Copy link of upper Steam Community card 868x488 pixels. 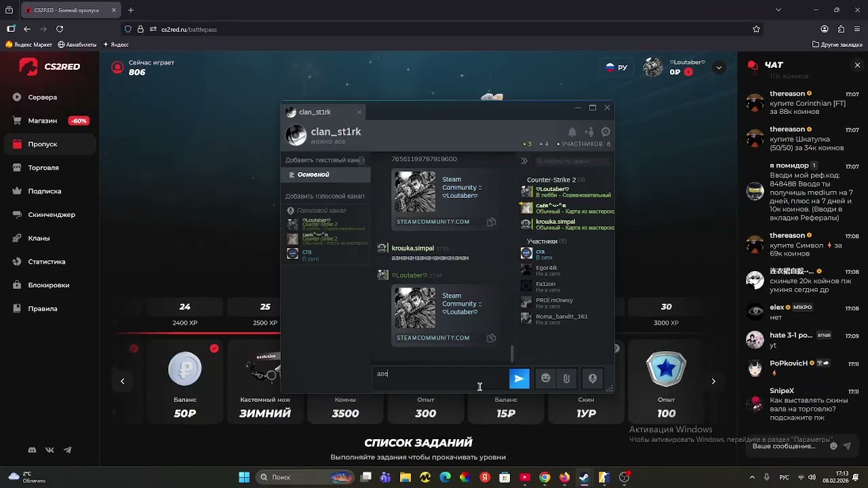(x=492, y=222)
